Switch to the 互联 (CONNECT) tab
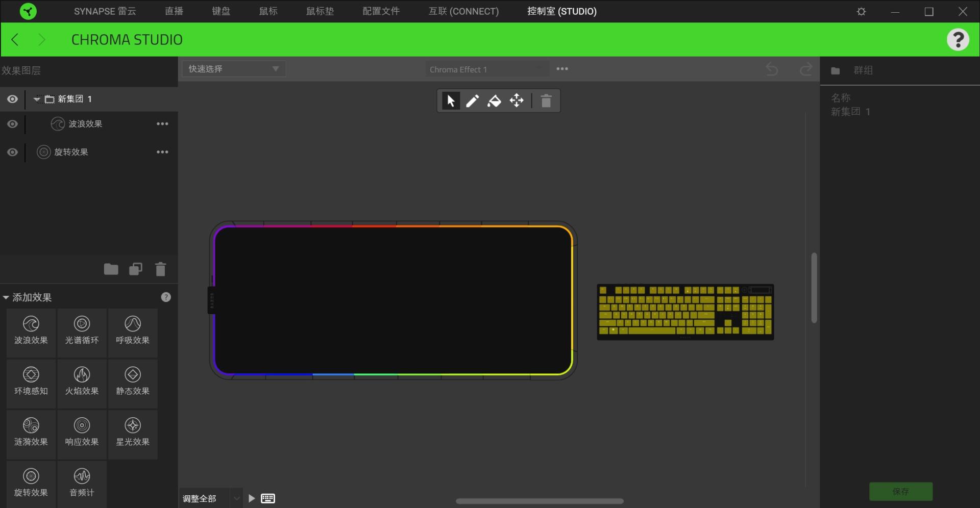 (x=463, y=11)
